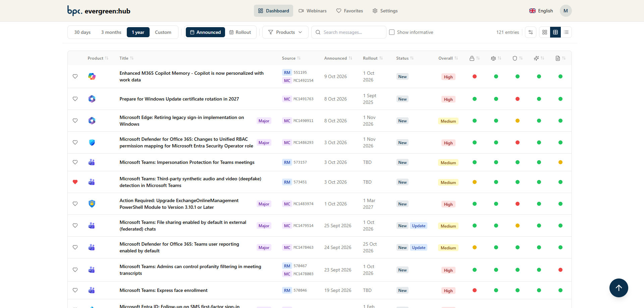The height and width of the screenshot is (308, 644).
Task: Select the 3 months time range
Action: pos(111,32)
